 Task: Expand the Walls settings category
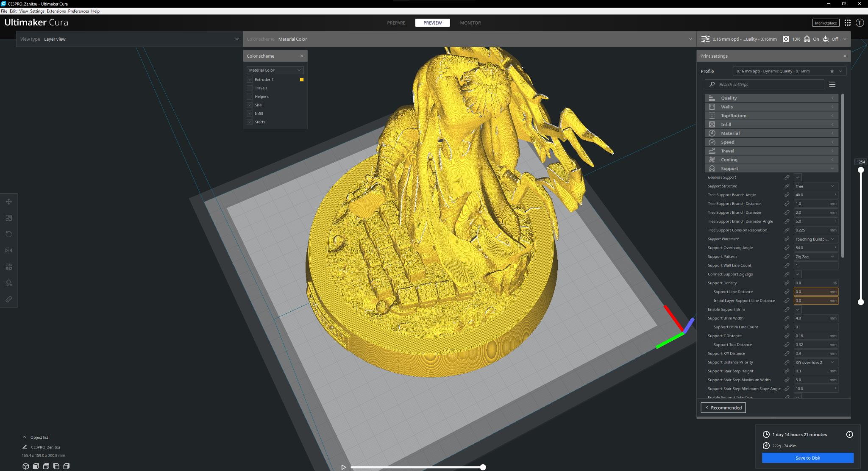tap(771, 107)
